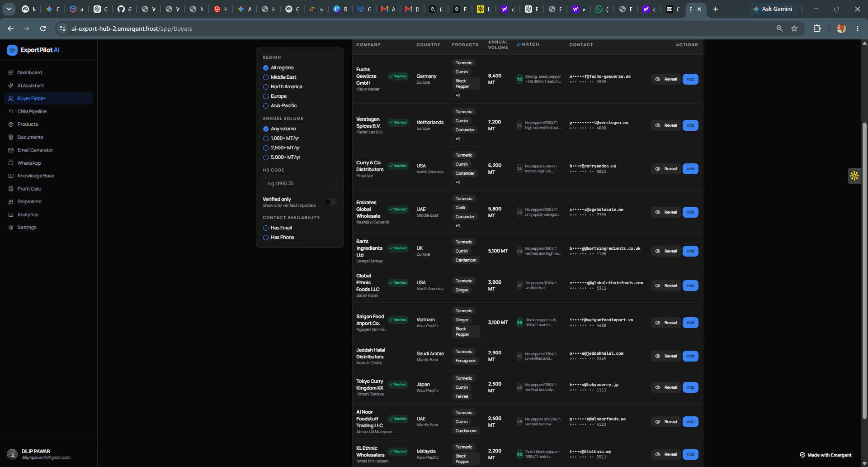
Task: Add Fuchs Gewürze GmbH to pipeline
Action: point(690,79)
